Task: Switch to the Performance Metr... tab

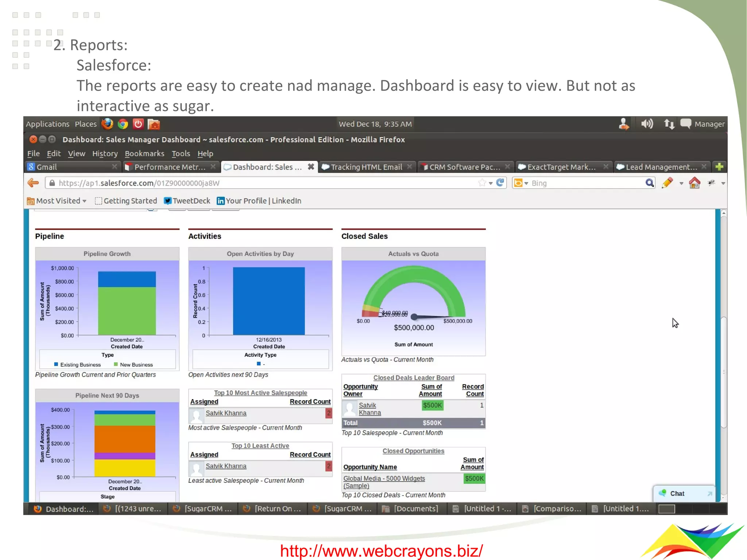Action: [x=170, y=167]
